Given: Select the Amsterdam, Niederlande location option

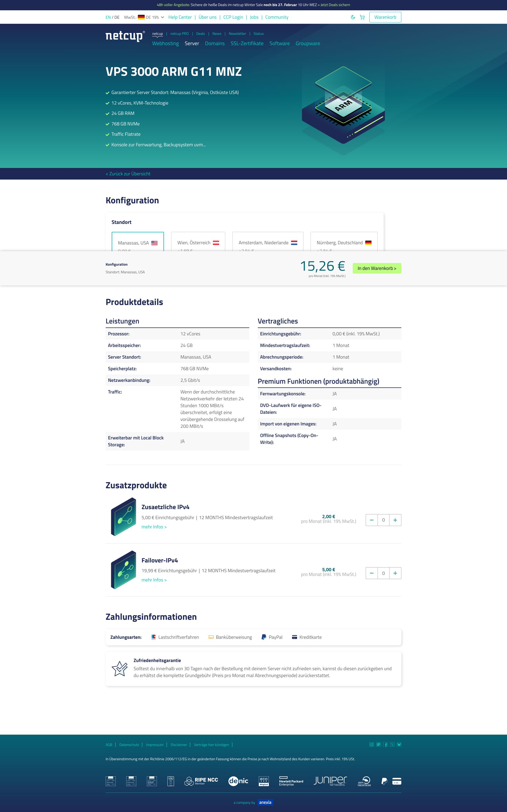Looking at the screenshot, I should 267,241.
